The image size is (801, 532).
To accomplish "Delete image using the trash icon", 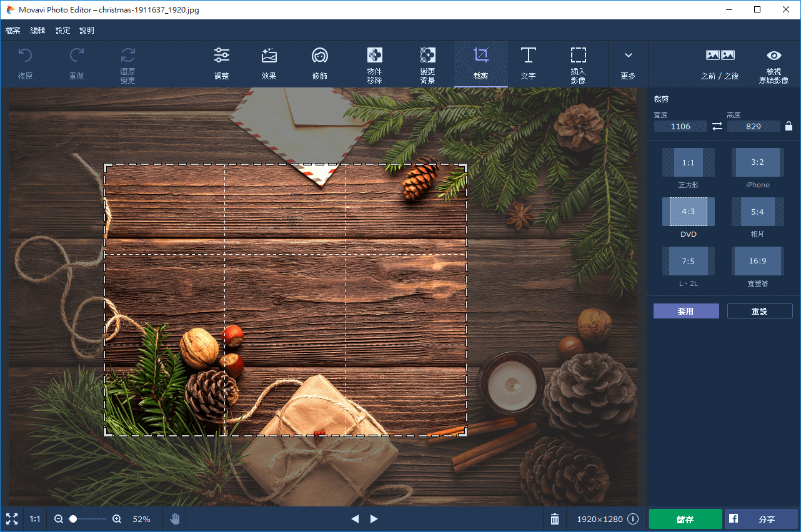I will (554, 519).
